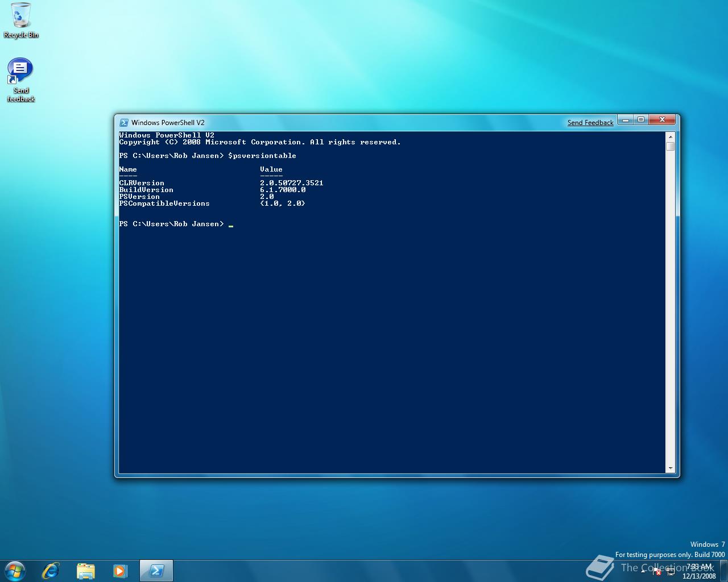Click the Send Feedback link in the title bar
The width and height of the screenshot is (728, 582).
pyautogui.click(x=590, y=123)
